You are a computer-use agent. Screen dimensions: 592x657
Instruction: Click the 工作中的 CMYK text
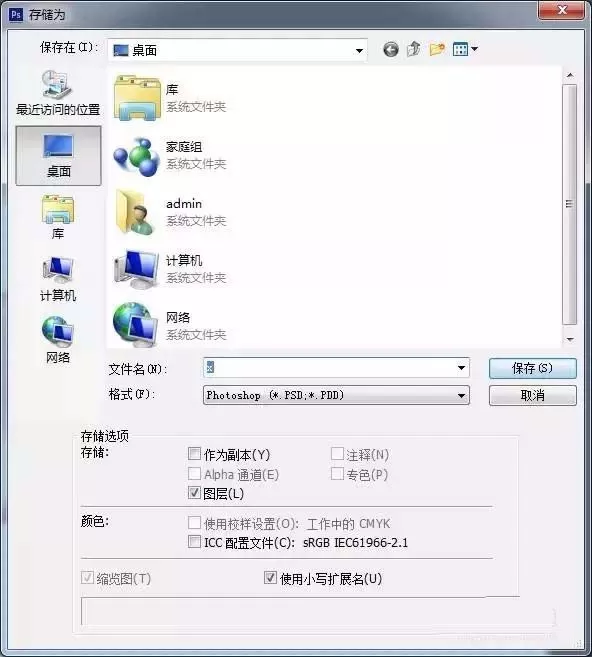[348, 524]
